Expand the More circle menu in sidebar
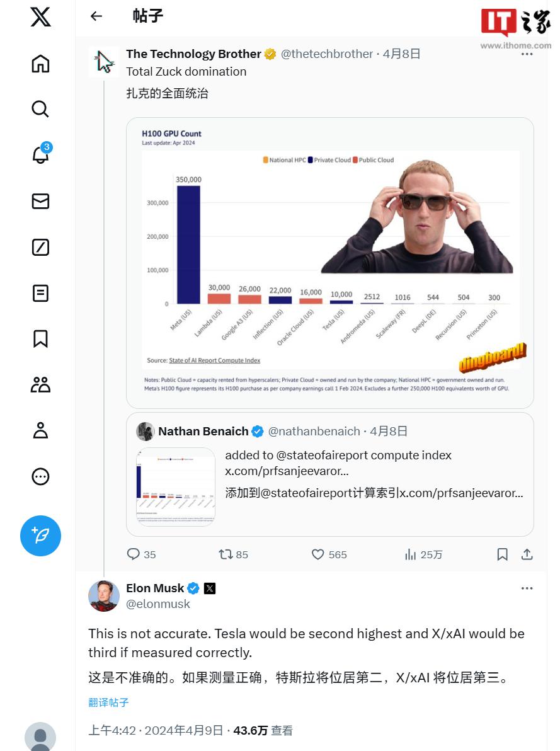560x751 pixels. (x=40, y=476)
